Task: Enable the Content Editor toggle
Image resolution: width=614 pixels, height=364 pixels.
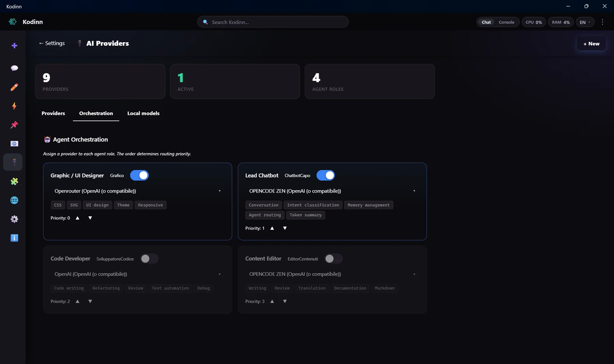Action: pos(333,259)
